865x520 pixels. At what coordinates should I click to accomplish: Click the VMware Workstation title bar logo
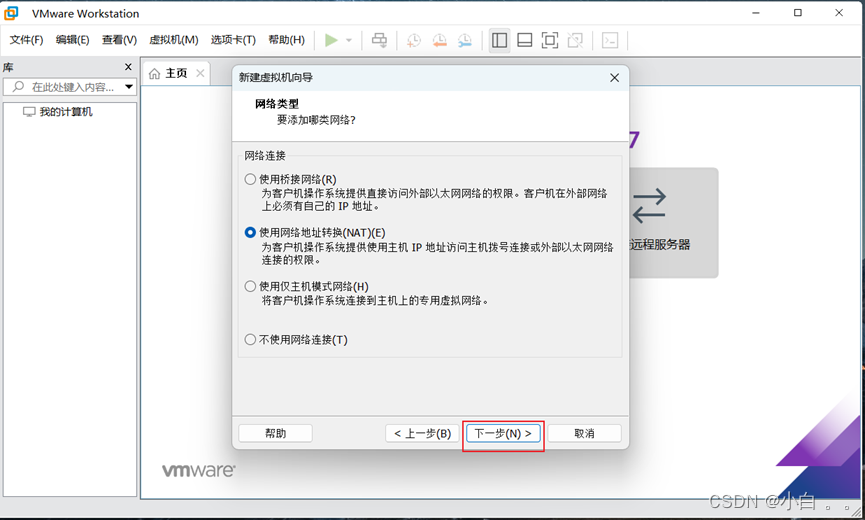11,13
